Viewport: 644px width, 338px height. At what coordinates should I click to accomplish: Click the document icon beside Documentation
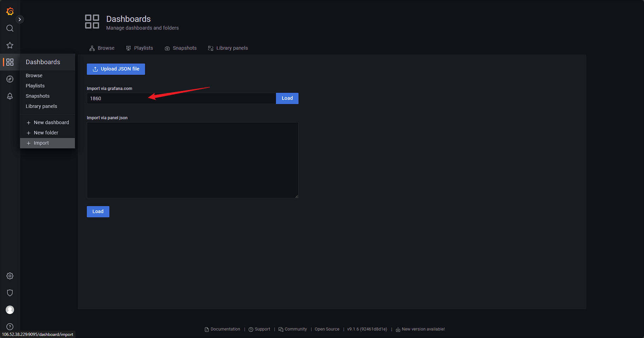[x=207, y=330]
